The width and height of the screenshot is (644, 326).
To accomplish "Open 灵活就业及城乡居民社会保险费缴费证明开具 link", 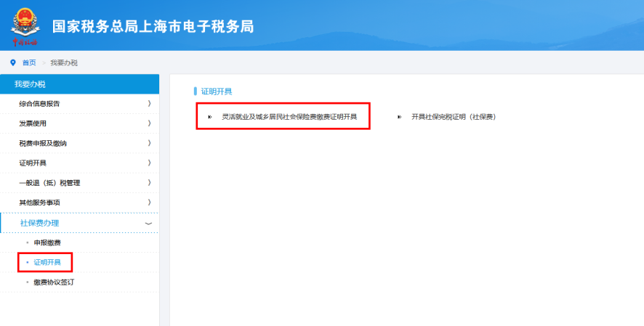I will tap(289, 116).
